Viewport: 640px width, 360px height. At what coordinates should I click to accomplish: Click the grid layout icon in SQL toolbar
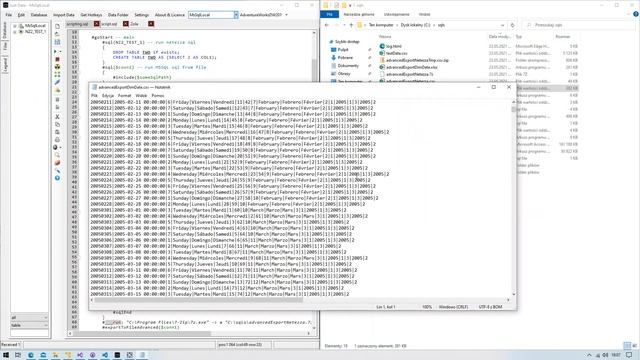(57, 42)
